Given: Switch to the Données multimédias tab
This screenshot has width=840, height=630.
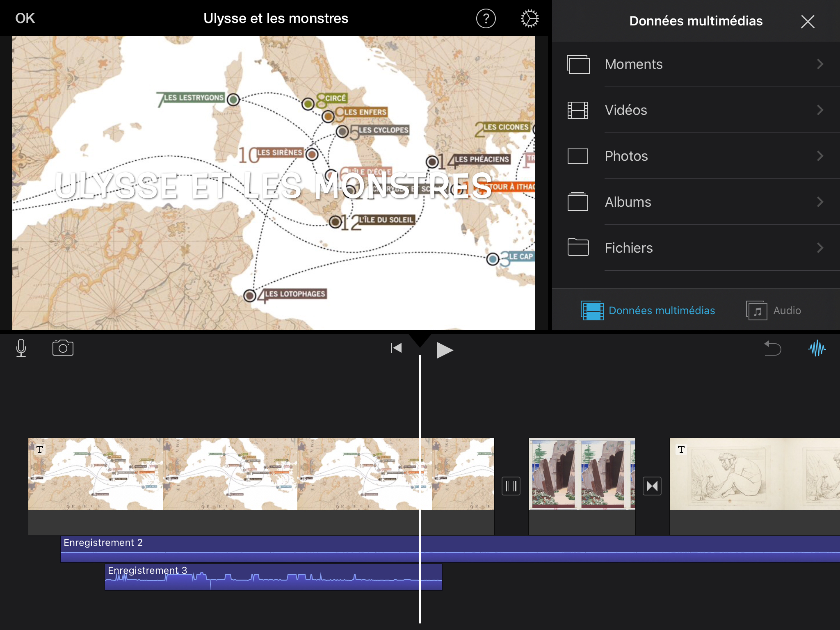Looking at the screenshot, I should tap(648, 310).
